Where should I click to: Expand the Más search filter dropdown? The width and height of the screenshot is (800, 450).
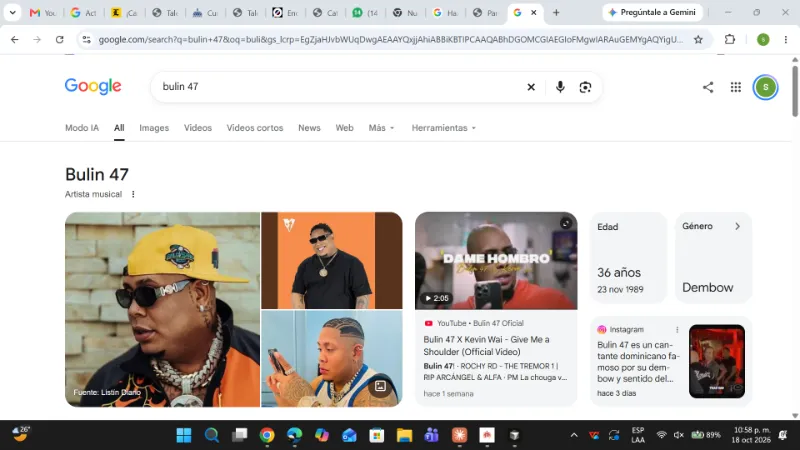coord(381,128)
